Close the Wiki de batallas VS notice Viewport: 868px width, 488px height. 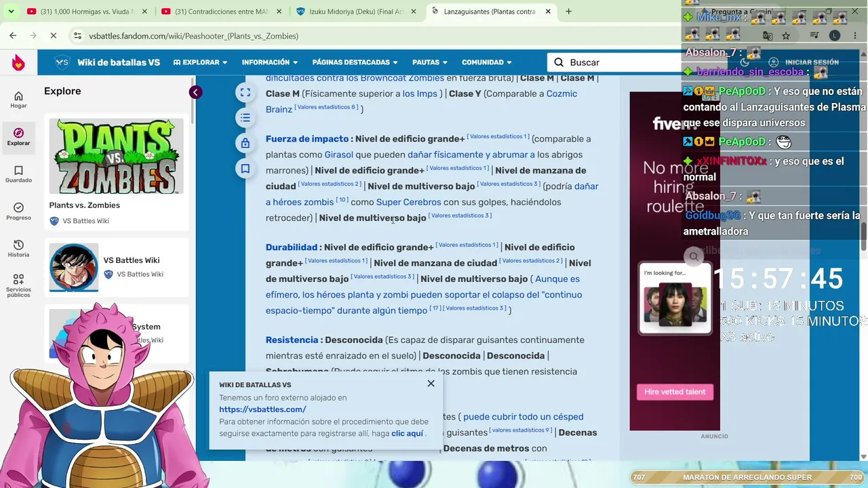431,384
